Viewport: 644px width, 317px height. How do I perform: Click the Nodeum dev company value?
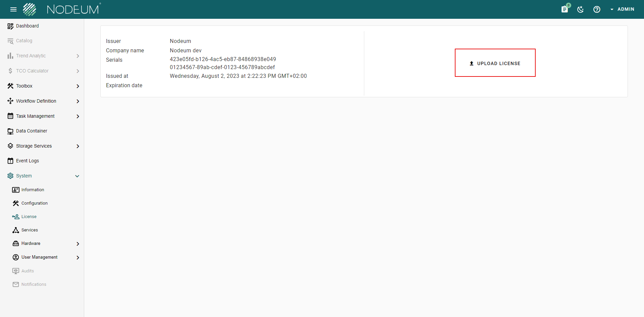[185, 51]
